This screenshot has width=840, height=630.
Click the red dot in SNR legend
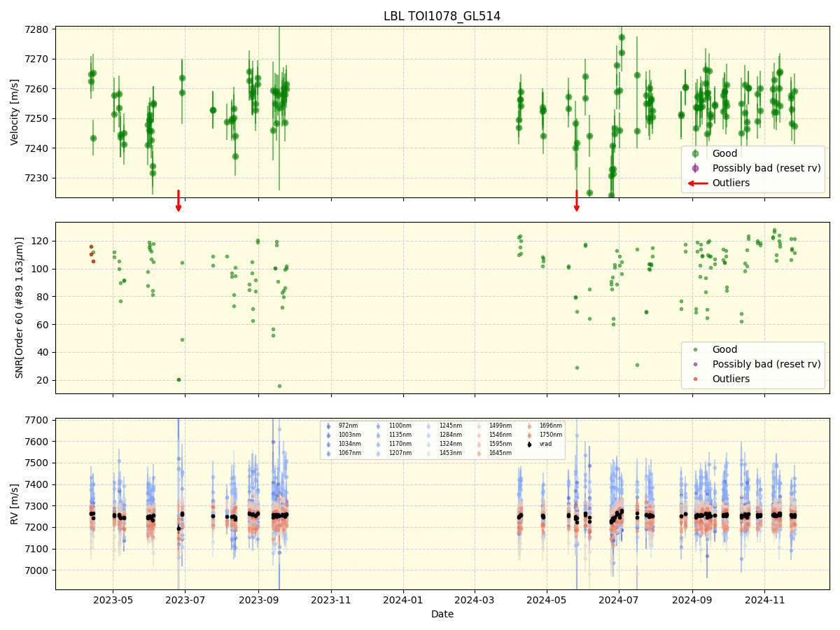point(695,379)
